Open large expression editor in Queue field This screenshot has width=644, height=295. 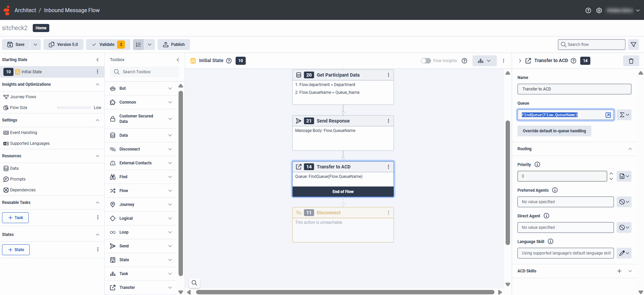(x=608, y=115)
